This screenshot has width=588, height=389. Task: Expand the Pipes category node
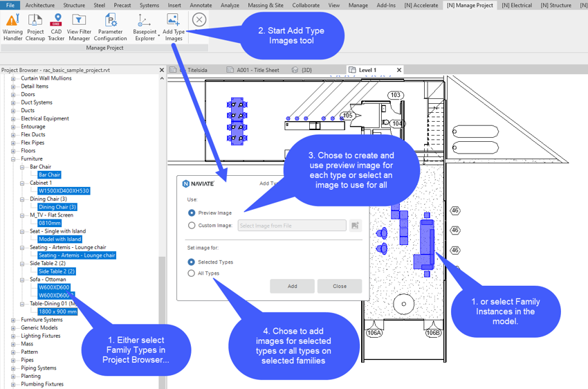click(13, 360)
